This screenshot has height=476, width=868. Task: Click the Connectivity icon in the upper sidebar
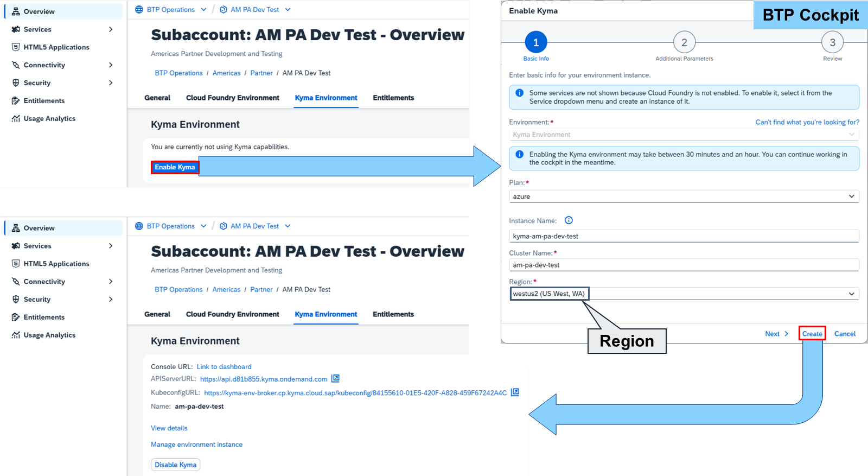point(16,65)
